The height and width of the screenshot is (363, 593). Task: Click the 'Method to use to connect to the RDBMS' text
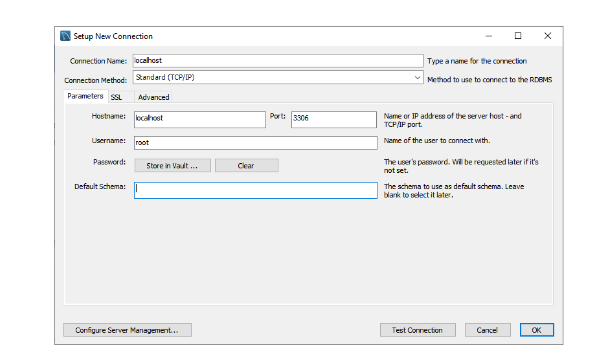(x=489, y=80)
